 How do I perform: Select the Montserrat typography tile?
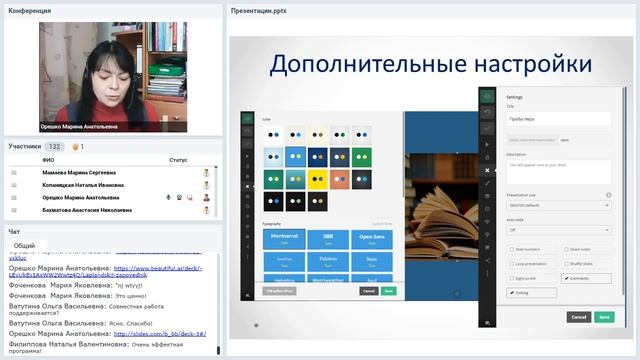[284, 239]
